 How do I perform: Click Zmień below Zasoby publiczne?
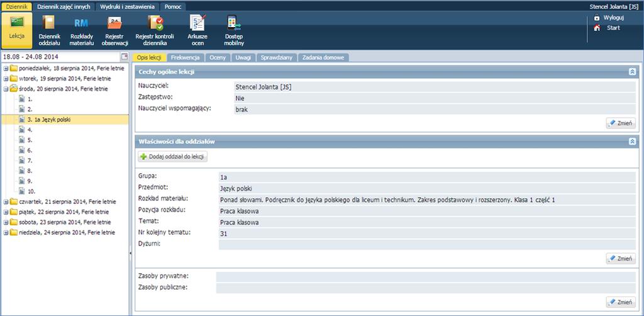[x=621, y=302]
